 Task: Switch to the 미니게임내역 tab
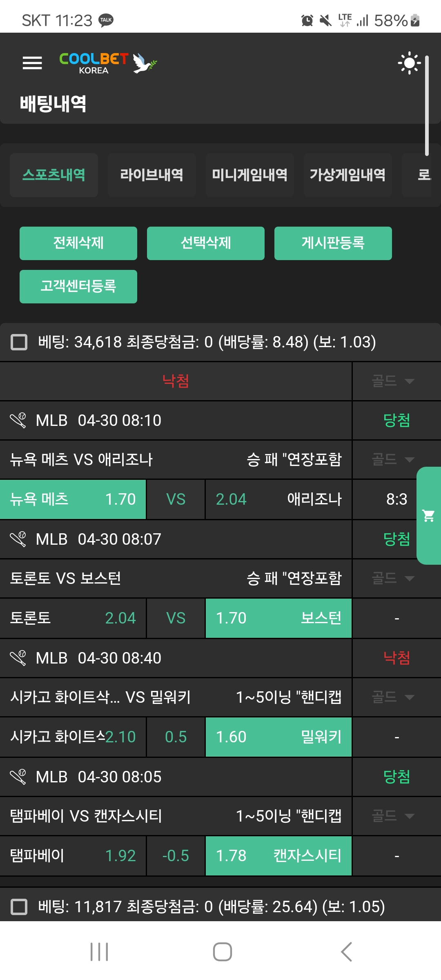pyautogui.click(x=249, y=175)
